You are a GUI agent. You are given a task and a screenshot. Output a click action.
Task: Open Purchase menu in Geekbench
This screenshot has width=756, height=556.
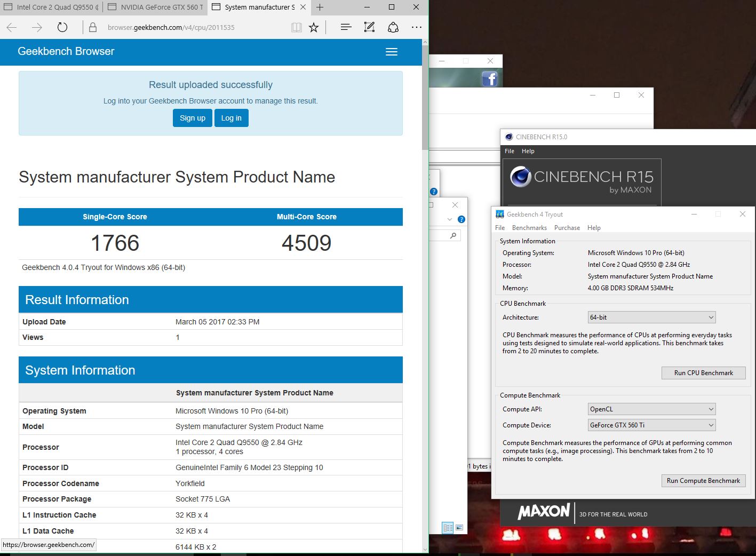(x=567, y=228)
